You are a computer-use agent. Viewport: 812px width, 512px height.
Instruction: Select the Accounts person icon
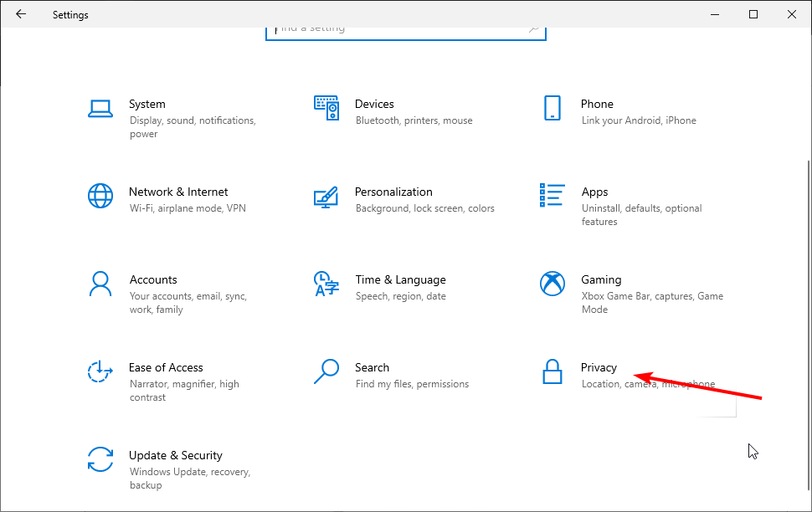point(100,284)
